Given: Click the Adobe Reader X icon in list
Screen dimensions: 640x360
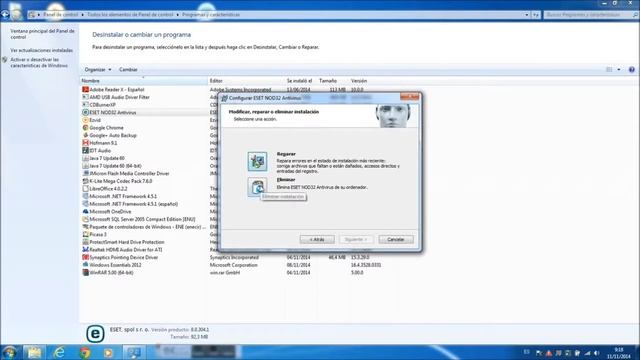Looking at the screenshot, I should coord(85,89).
